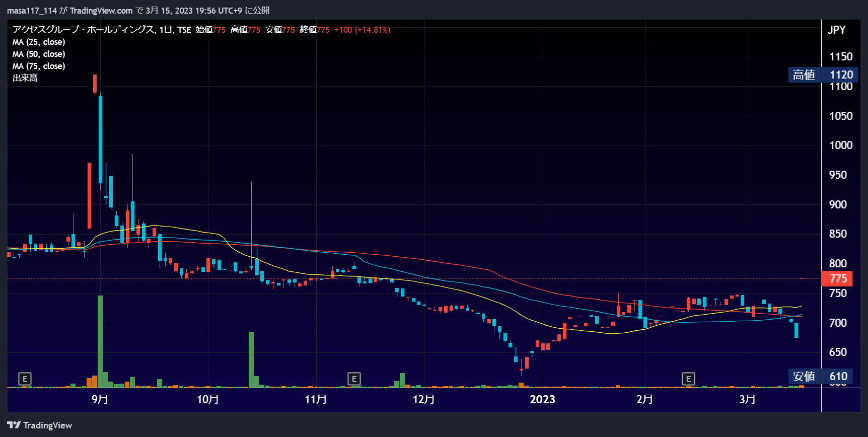Screen dimensions: 868x437
Task: Click the red 775 current price tag
Action: 837,278
